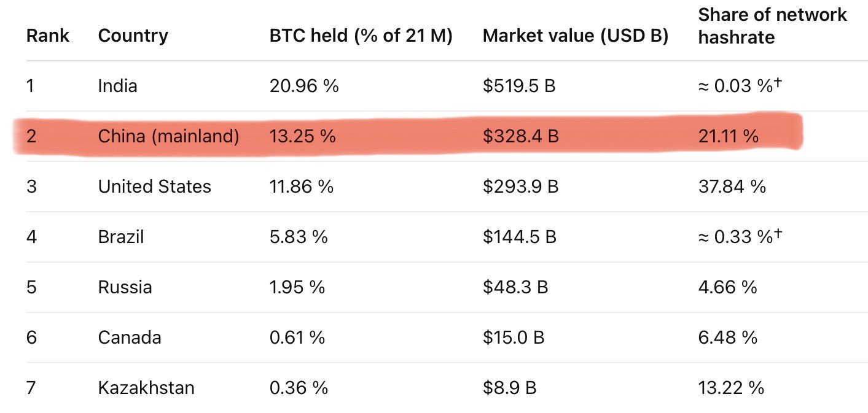The height and width of the screenshot is (413, 868).
Task: Select the 37.84 % hashrate cell
Action: 732,187
